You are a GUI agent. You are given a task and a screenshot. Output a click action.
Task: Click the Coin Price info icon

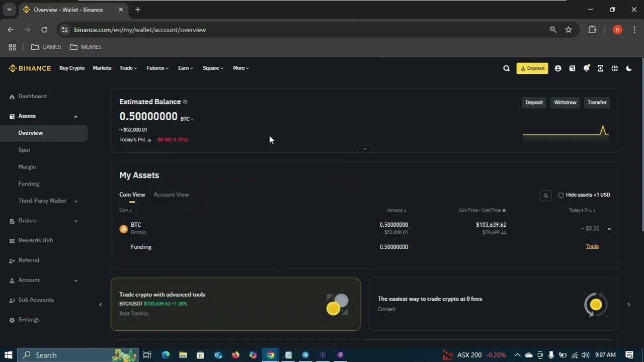pos(504,210)
